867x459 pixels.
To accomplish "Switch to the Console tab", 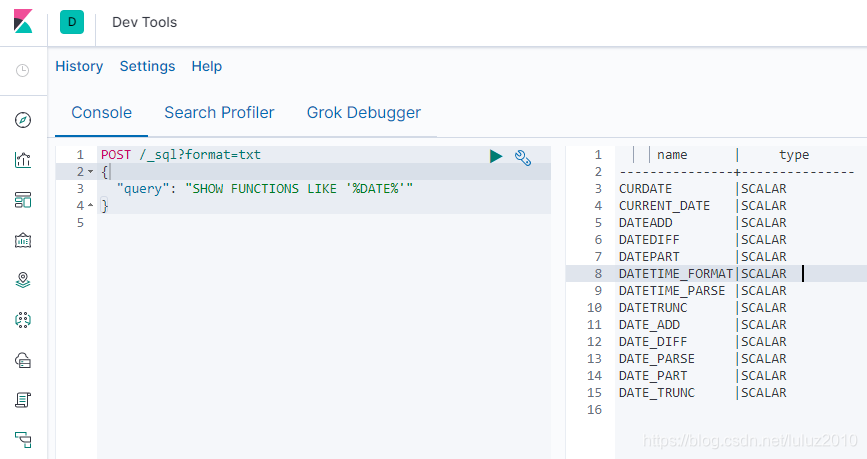I will coord(102,112).
